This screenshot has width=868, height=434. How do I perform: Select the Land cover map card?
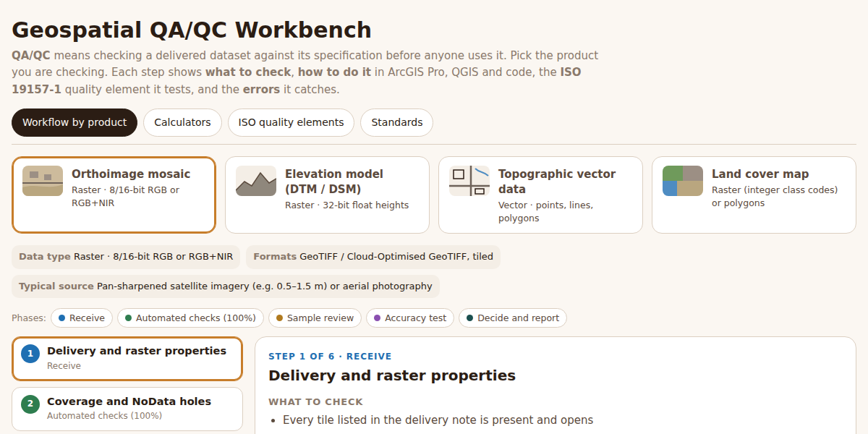(754, 195)
